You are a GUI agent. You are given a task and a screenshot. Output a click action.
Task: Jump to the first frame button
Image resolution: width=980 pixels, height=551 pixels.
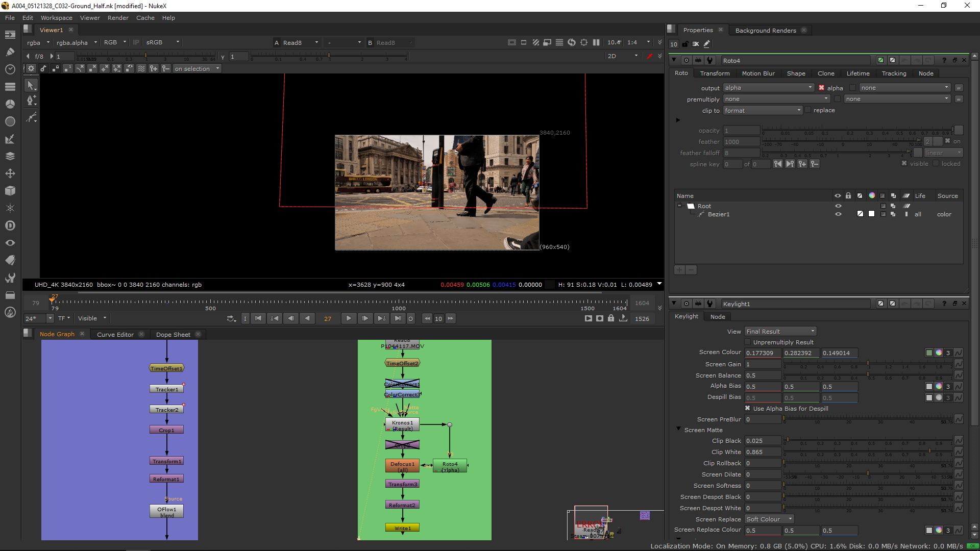coord(258,318)
